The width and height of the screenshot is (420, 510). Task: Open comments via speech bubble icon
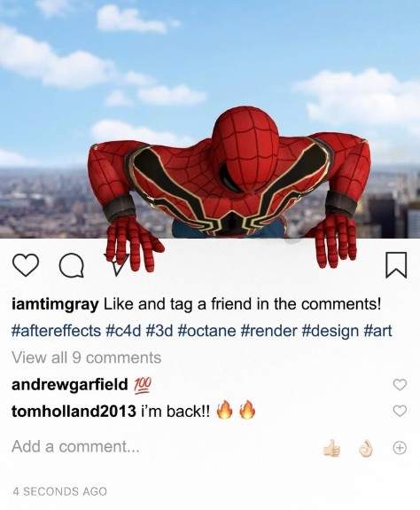(72, 265)
